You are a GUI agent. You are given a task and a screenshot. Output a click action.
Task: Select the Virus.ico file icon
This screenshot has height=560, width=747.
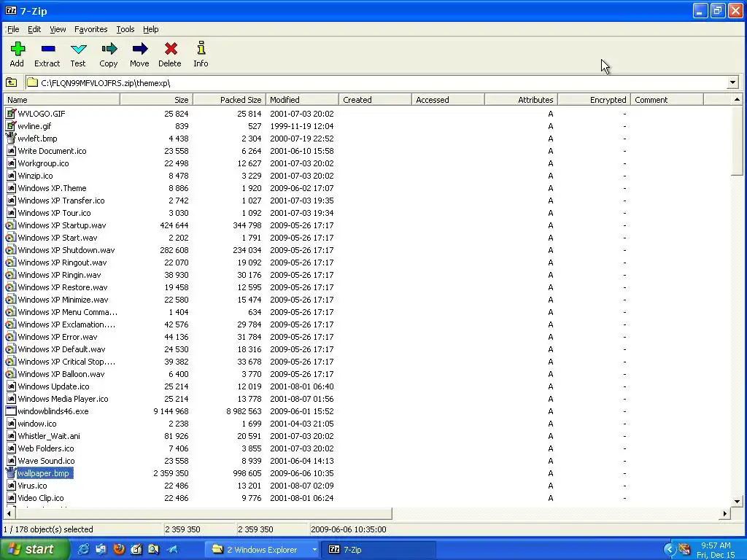10,485
